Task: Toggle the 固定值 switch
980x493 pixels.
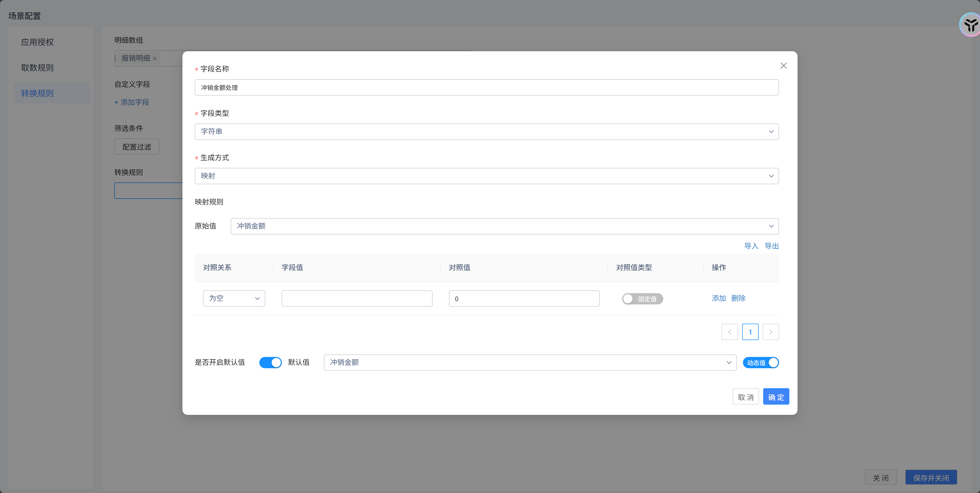Action: pyautogui.click(x=642, y=299)
